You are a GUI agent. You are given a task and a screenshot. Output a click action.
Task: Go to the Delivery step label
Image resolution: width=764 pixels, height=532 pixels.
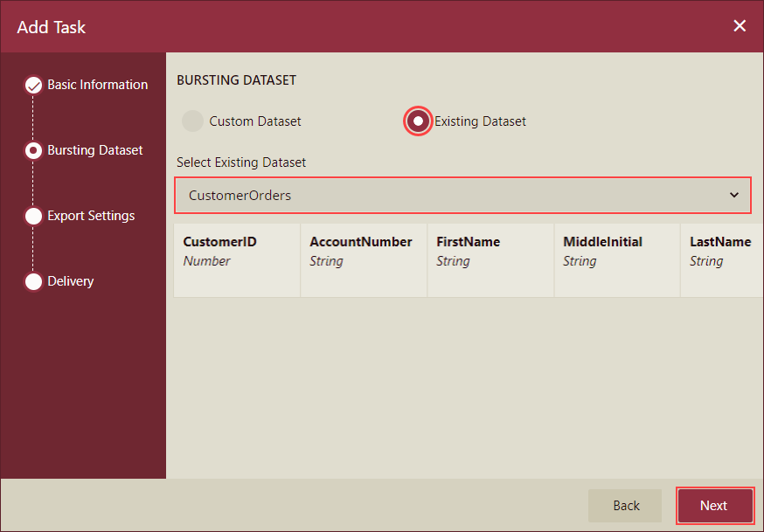pyautogui.click(x=70, y=281)
